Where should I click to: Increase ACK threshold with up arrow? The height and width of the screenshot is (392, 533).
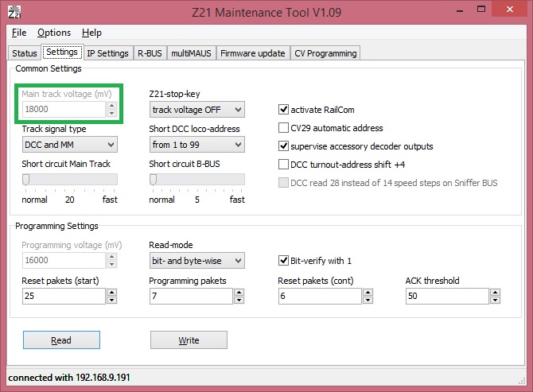[x=495, y=292]
